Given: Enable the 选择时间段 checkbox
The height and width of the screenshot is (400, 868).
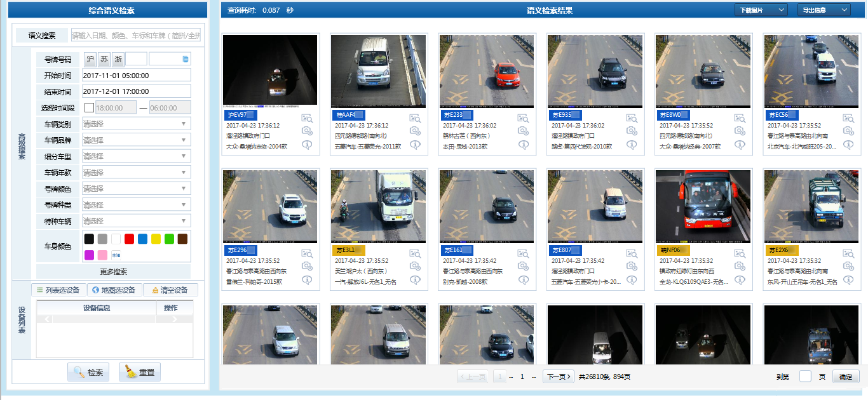Looking at the screenshot, I should pyautogui.click(x=89, y=108).
